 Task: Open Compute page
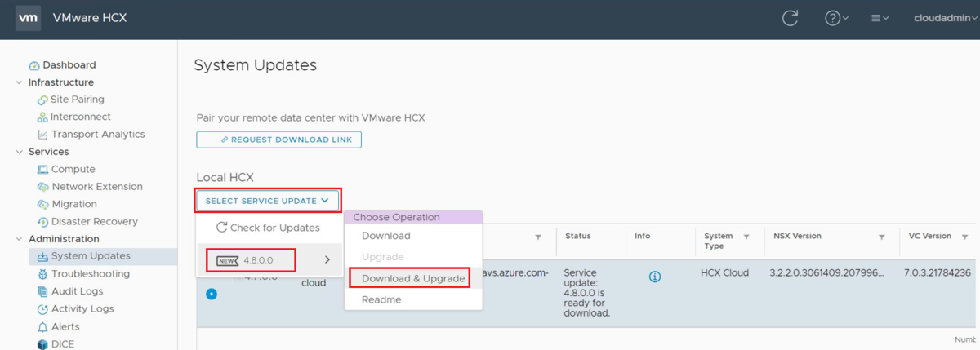73,170
